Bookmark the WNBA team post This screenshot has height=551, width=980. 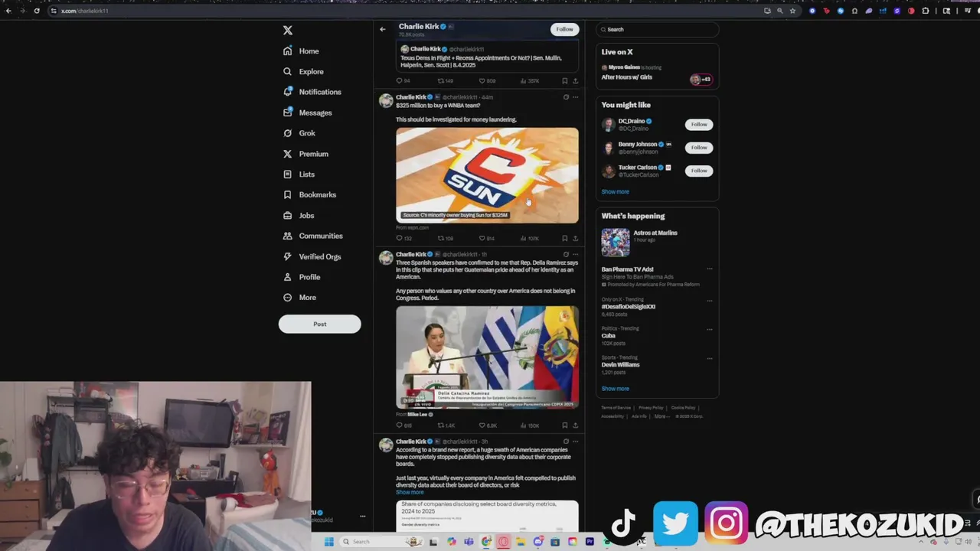[x=565, y=238]
